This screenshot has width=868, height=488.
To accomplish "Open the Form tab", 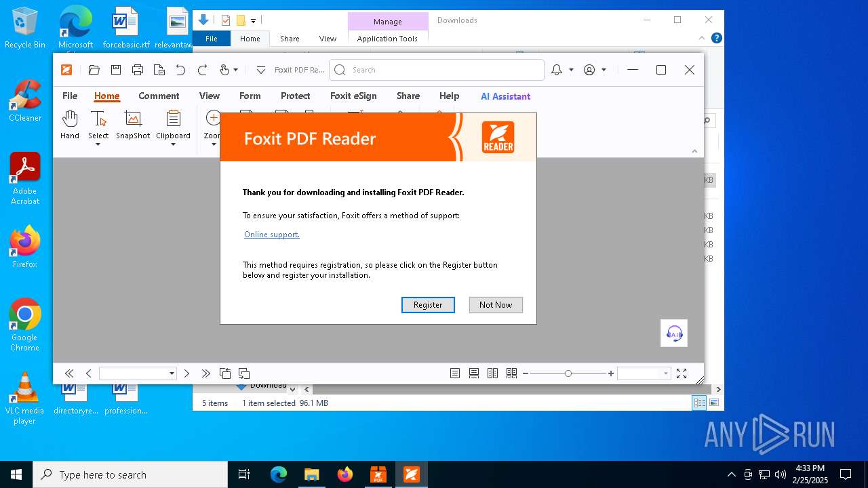I will tap(250, 96).
